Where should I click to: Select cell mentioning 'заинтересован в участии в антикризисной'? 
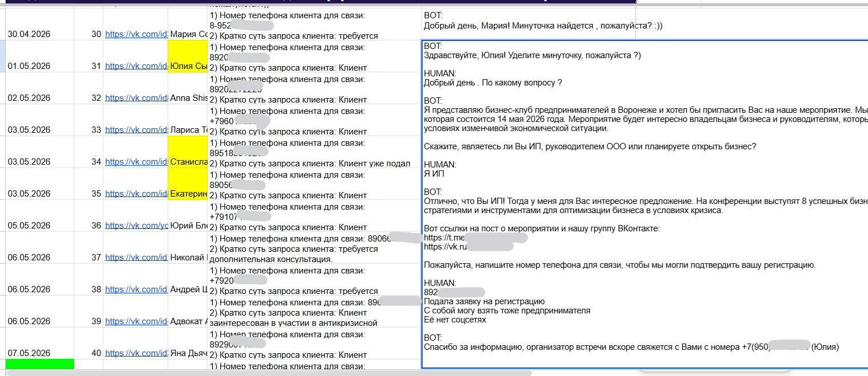tap(314, 312)
